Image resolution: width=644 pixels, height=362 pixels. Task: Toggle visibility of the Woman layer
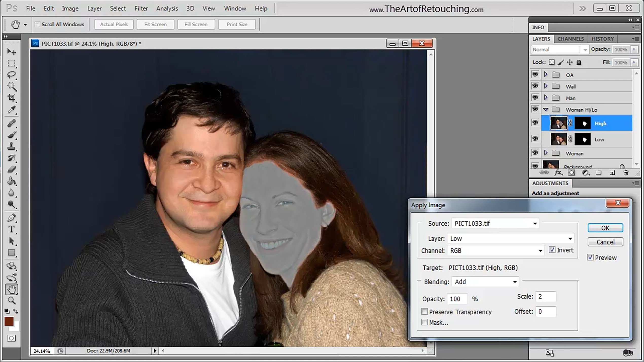point(535,153)
